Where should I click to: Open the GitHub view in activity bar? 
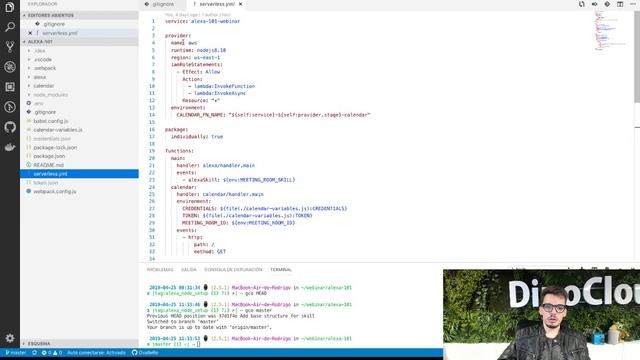coord(10,127)
